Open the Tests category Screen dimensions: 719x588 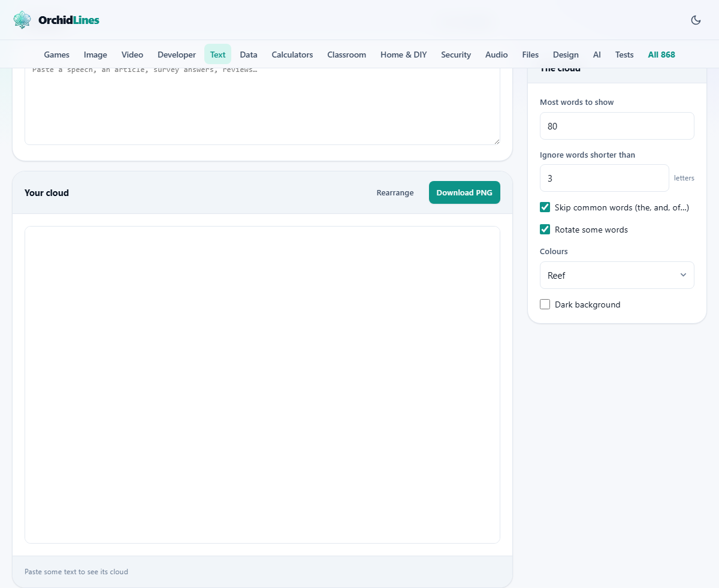pyautogui.click(x=624, y=55)
